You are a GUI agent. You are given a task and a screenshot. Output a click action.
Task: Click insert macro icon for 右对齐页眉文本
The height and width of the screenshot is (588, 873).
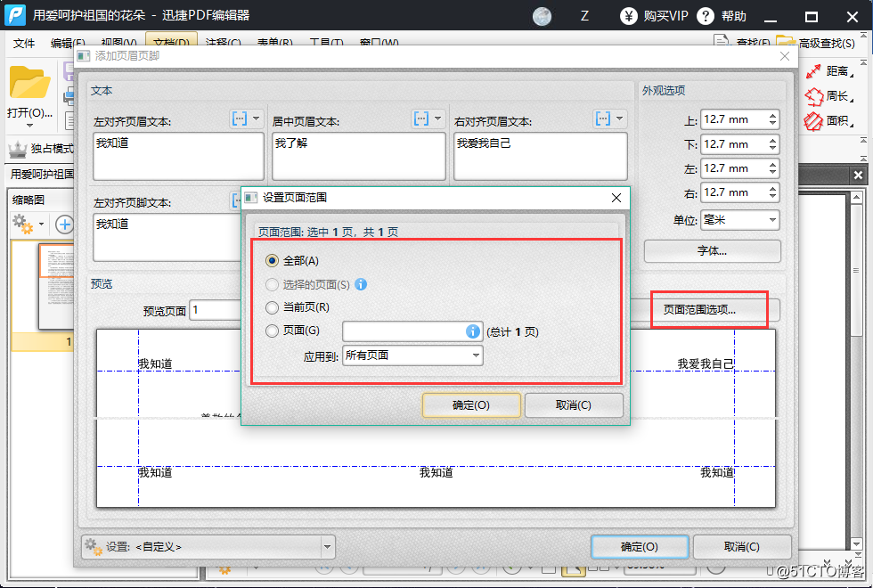pos(603,118)
